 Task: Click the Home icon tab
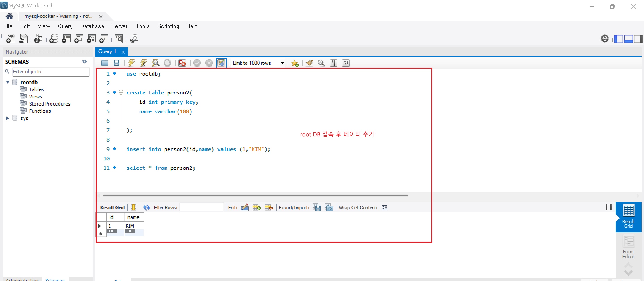pos(9,16)
